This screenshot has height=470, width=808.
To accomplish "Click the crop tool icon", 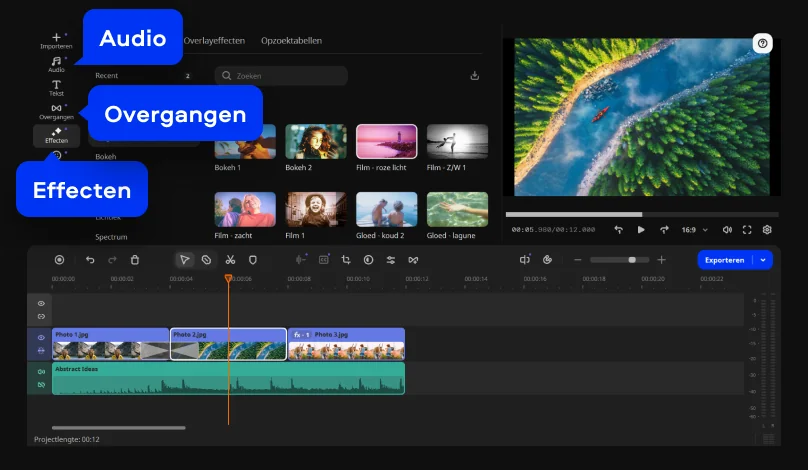I will click(x=346, y=259).
